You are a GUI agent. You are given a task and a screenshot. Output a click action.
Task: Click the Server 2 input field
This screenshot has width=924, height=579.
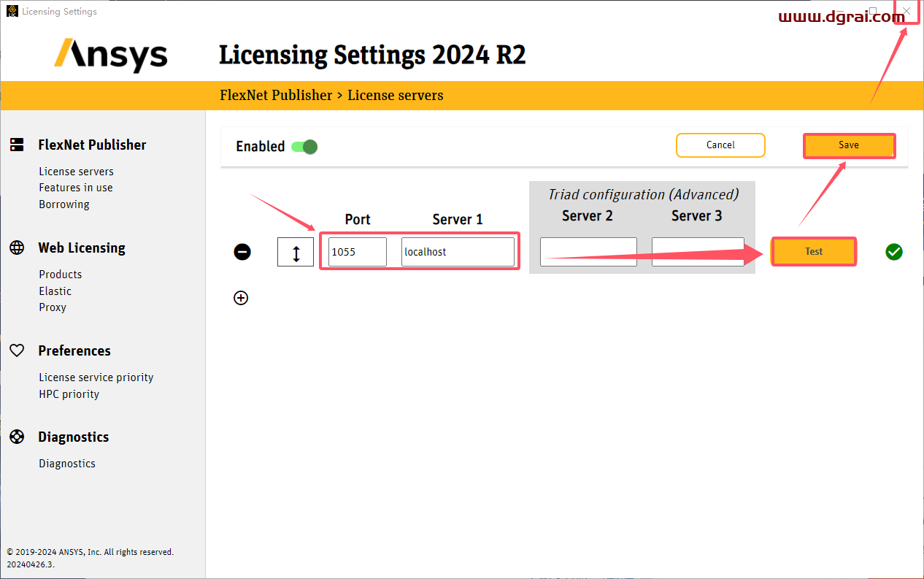pos(588,252)
